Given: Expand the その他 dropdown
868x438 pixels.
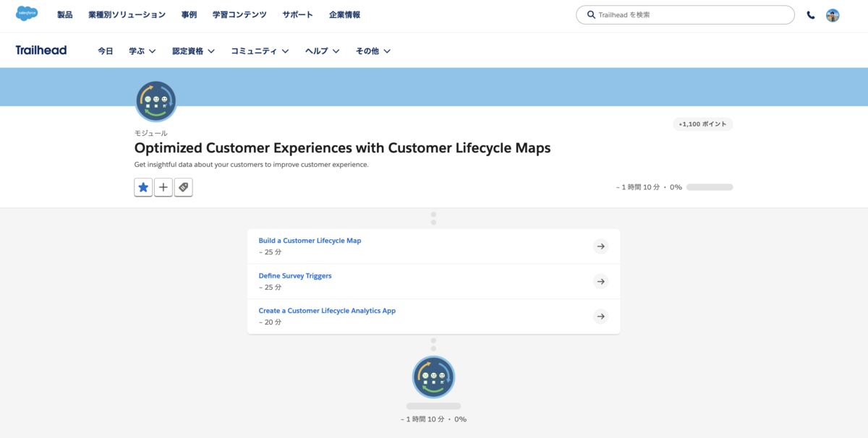Looking at the screenshot, I should (x=373, y=51).
